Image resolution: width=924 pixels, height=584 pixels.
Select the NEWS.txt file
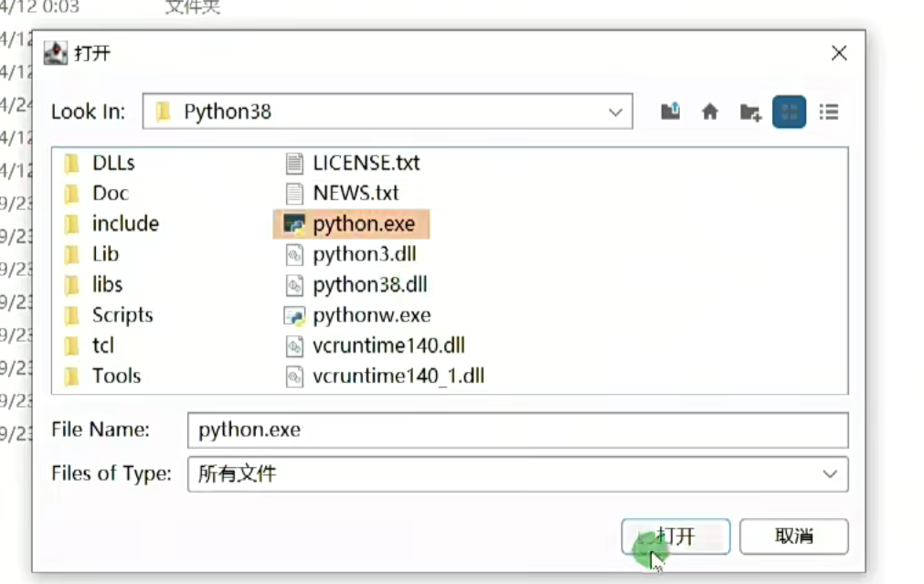coord(342,193)
